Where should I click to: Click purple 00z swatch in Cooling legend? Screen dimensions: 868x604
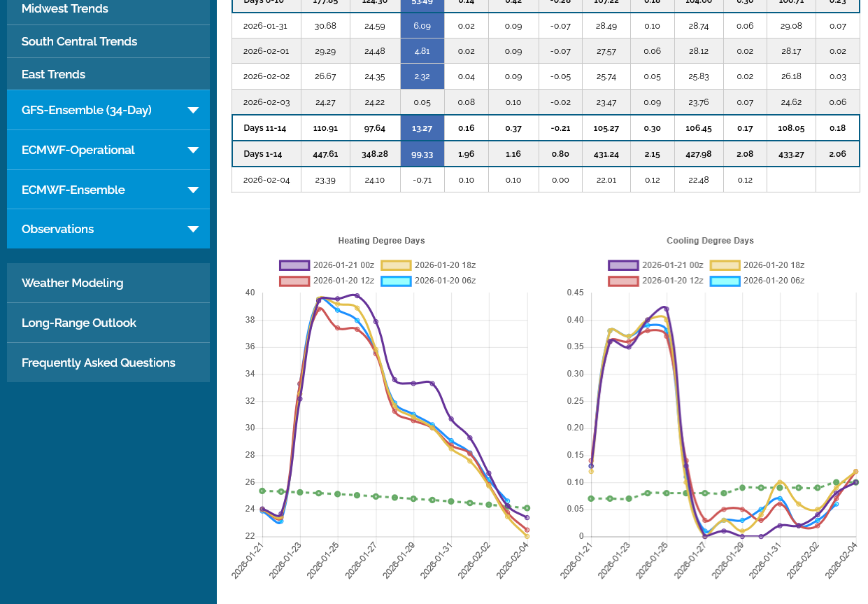pos(622,265)
